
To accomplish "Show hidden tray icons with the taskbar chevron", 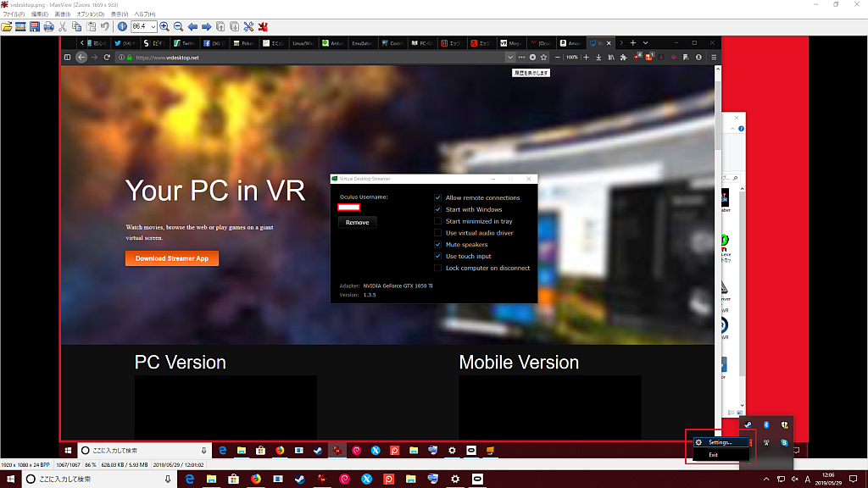I will point(766,480).
